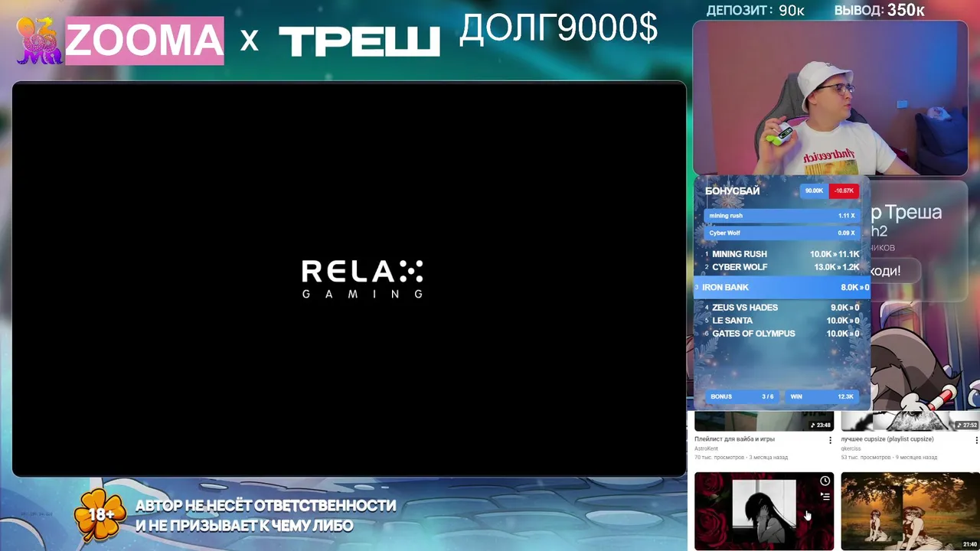Select the MINING RUSH row numbered 1

tap(782, 254)
